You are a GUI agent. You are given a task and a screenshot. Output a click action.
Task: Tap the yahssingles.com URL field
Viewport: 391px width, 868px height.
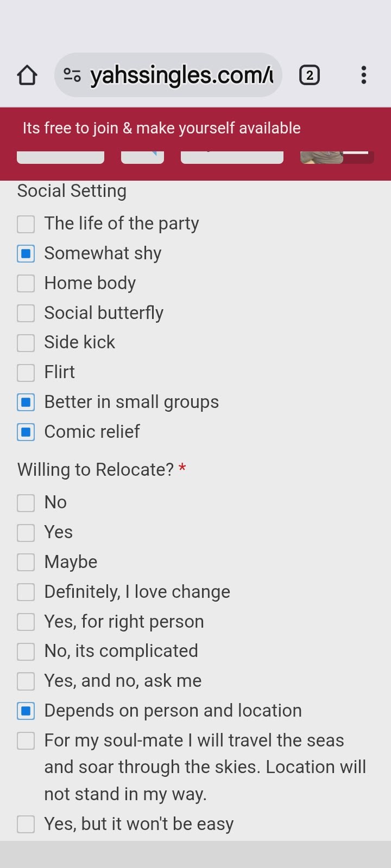(x=181, y=75)
